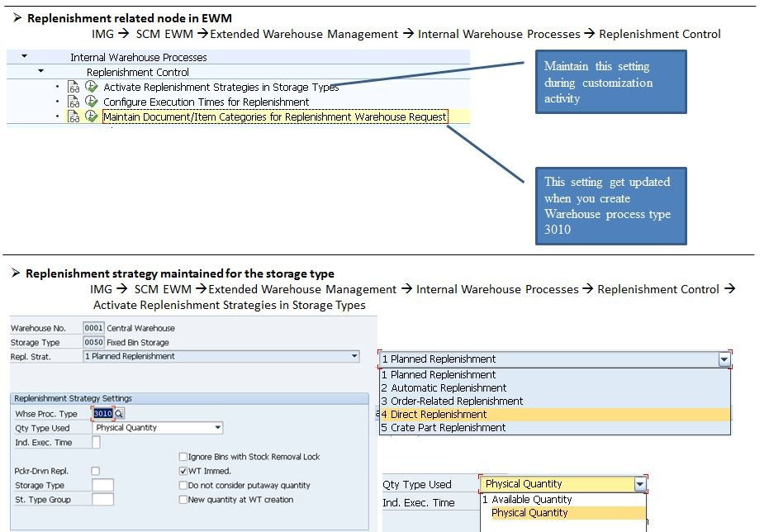769x532 pixels.
Task: Open documentation icon for Maintain Document/Item Categories
Action: pyautogui.click(x=74, y=117)
